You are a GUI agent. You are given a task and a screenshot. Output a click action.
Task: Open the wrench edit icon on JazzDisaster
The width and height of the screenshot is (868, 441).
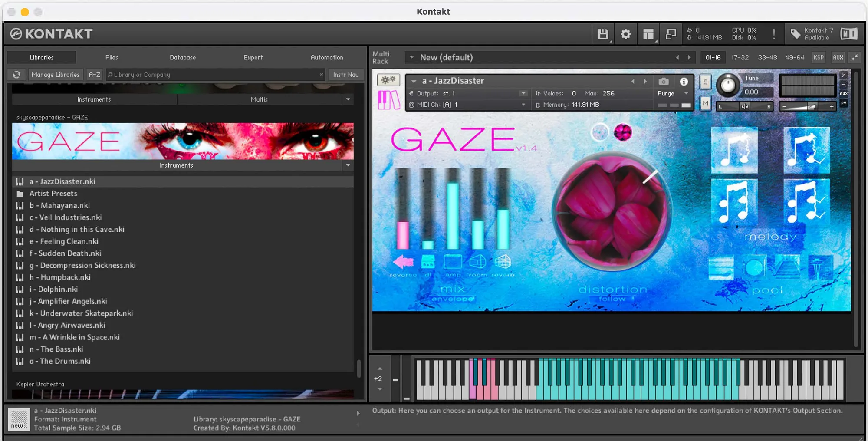tap(388, 80)
